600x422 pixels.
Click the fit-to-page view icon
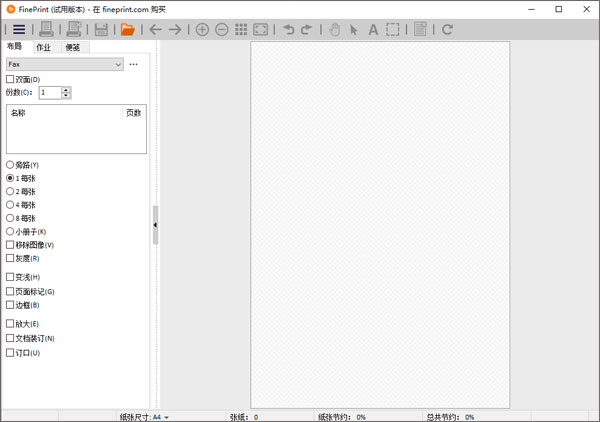(260, 30)
